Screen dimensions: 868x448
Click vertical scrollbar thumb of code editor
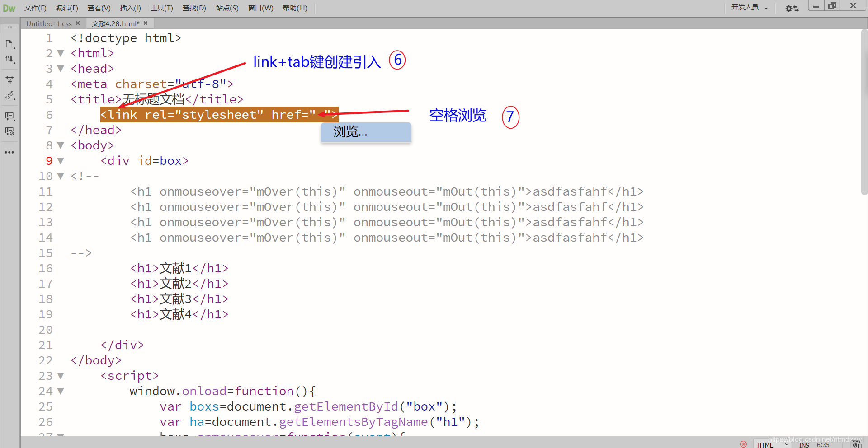coord(864,112)
